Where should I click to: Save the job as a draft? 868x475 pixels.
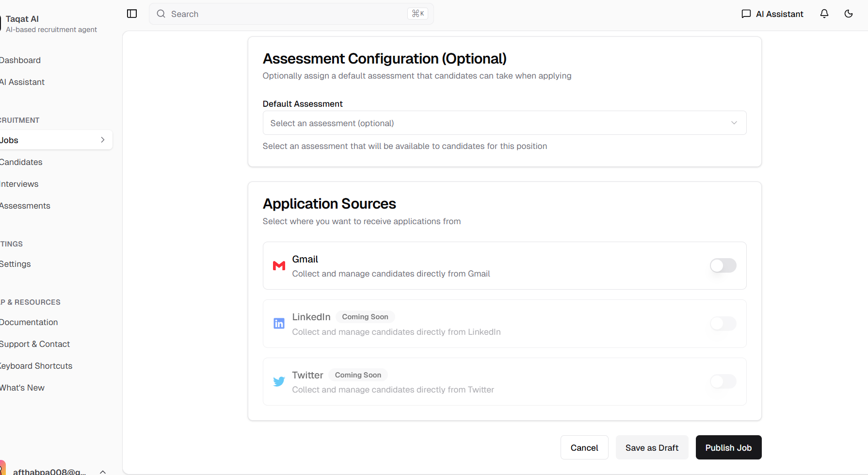tap(652, 447)
